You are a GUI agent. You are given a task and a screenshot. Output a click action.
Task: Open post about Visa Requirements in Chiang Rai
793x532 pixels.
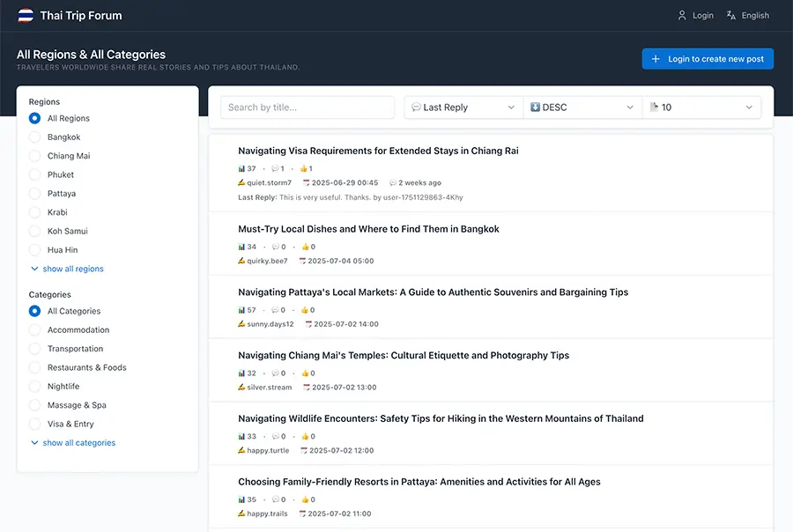point(378,151)
